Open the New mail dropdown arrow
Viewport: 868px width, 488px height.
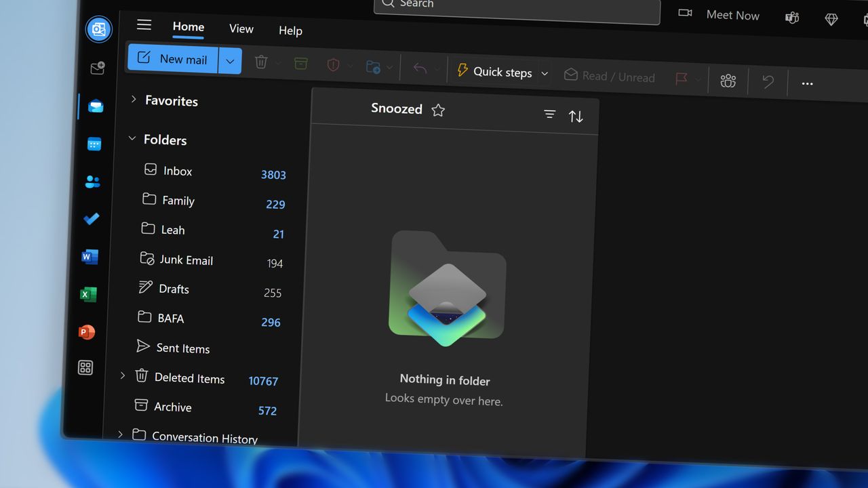click(x=230, y=62)
